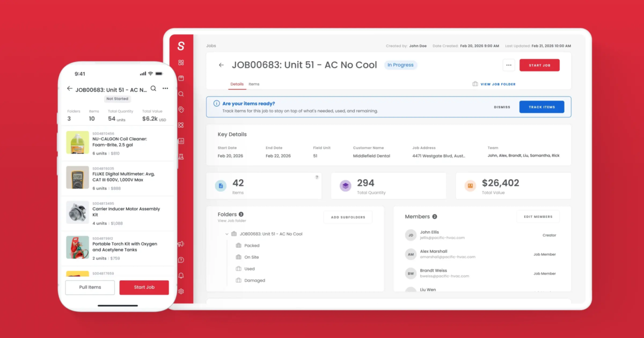Go back using tablet job title arrow
644x338 pixels.
point(221,65)
